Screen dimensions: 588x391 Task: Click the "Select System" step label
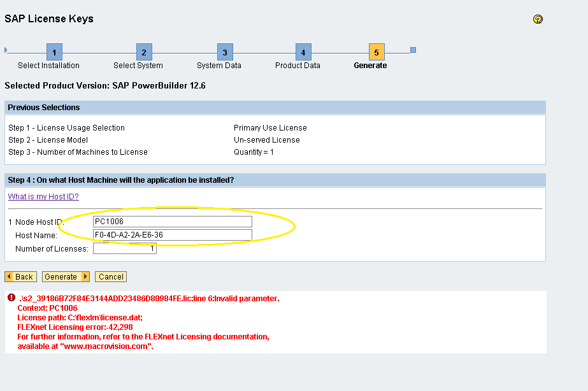138,65
